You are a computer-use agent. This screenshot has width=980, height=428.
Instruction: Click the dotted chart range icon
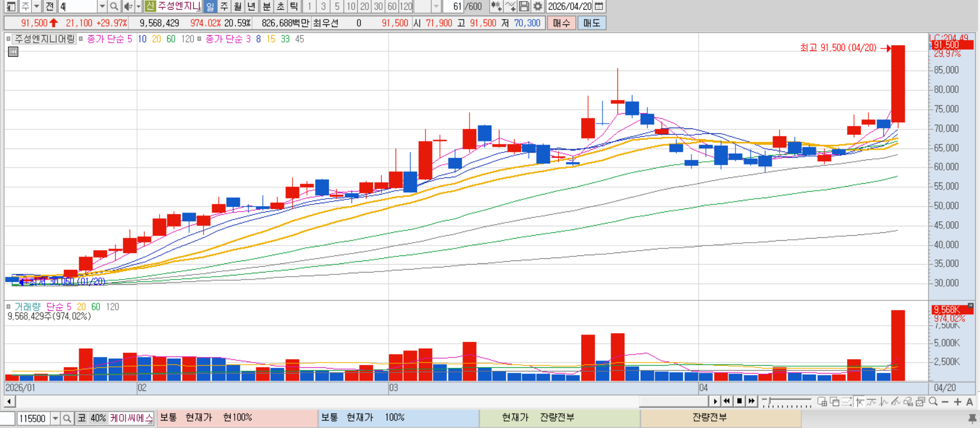pos(847,401)
